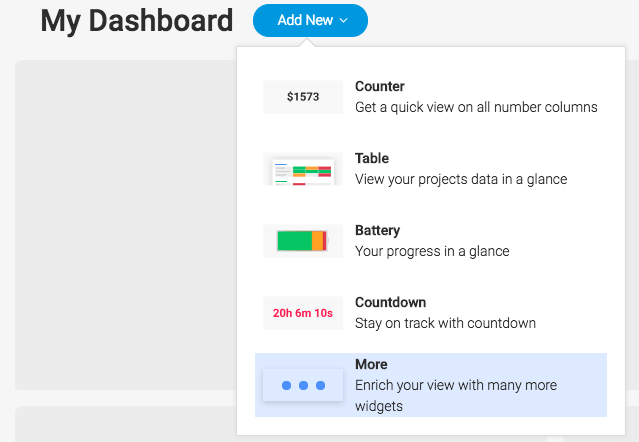This screenshot has width=639, height=442.
Task: Select the Countdown 20h 6m 10s icon
Action: click(x=303, y=313)
